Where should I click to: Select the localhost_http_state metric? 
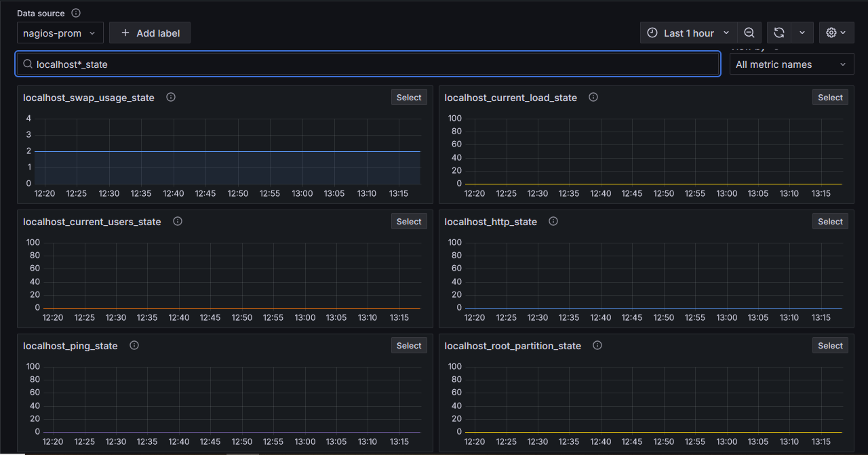click(x=830, y=221)
